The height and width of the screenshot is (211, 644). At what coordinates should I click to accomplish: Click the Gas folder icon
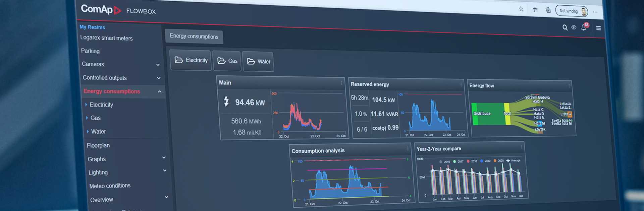tap(221, 61)
